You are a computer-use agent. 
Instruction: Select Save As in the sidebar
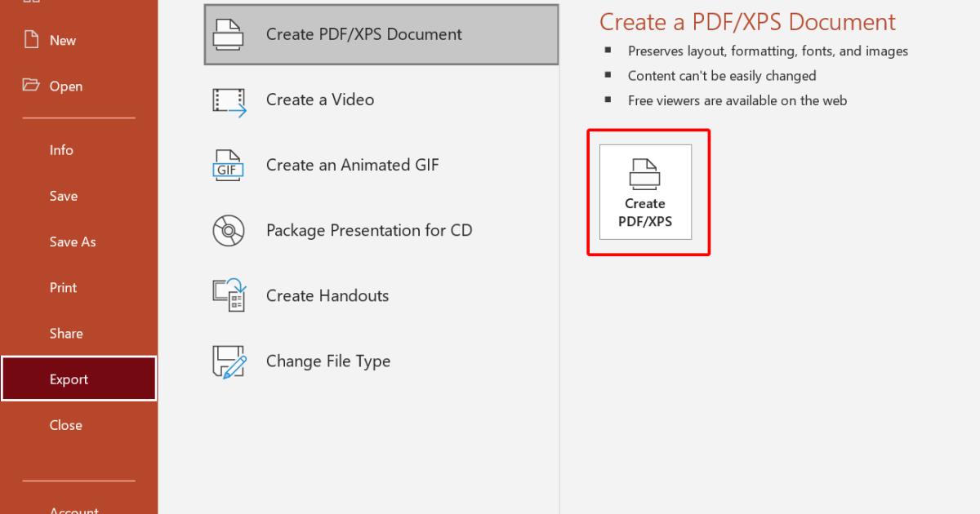[72, 241]
